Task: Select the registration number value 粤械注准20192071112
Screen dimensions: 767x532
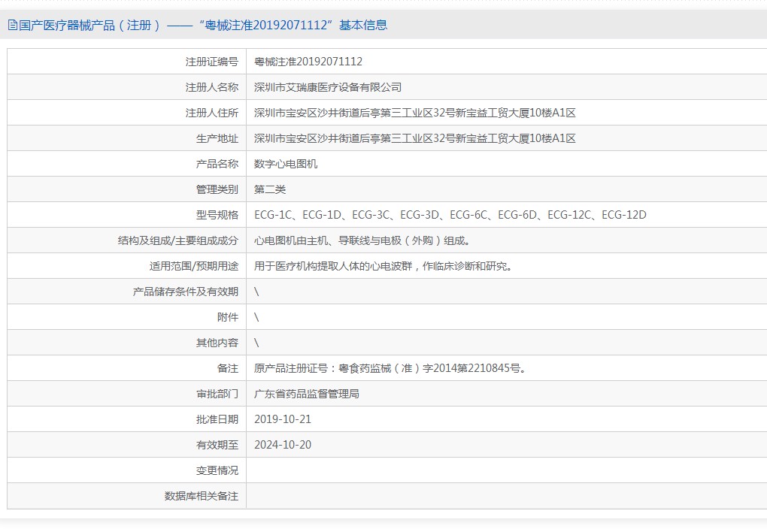Action: (x=308, y=62)
